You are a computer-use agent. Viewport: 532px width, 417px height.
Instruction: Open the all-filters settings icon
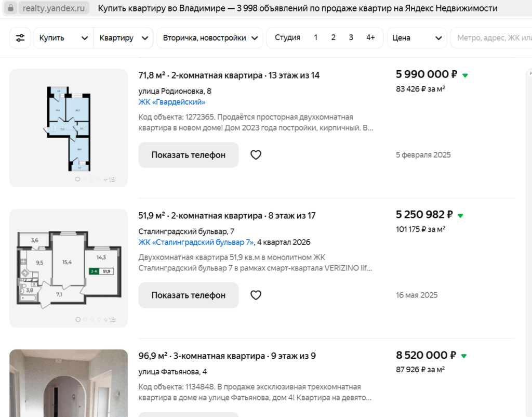[x=20, y=37]
